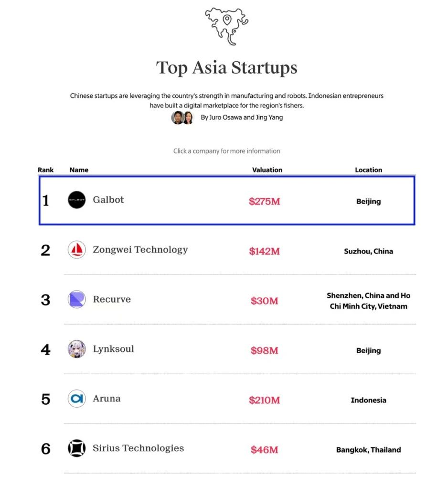Click the Lynksoul anime avatar icon
The image size is (448, 487).
[77, 349]
